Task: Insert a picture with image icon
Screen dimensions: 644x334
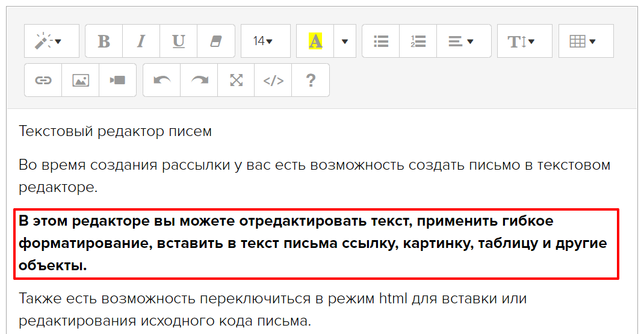Action: [81, 80]
